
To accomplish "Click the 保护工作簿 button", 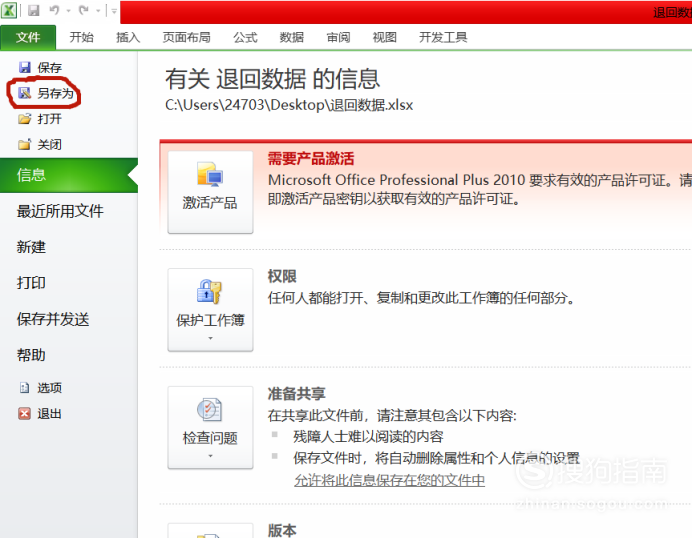I will 210,309.
